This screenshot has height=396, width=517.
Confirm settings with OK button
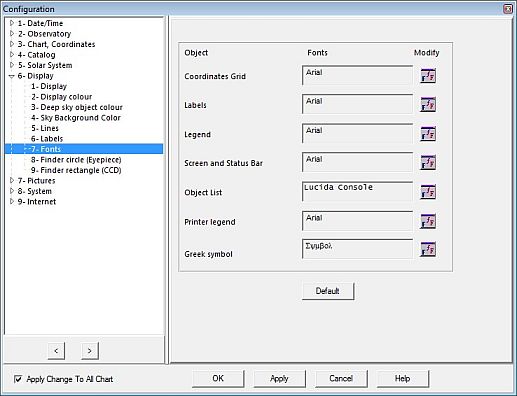pyautogui.click(x=218, y=378)
